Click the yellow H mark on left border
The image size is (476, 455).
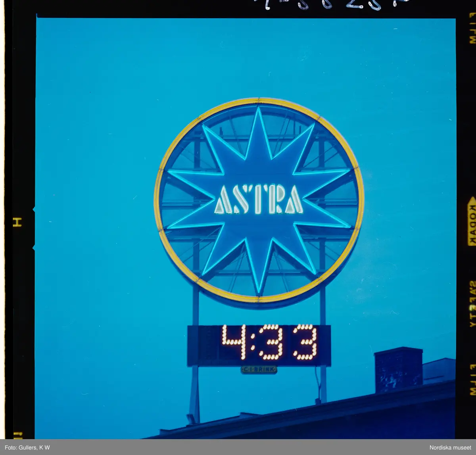coord(17,222)
